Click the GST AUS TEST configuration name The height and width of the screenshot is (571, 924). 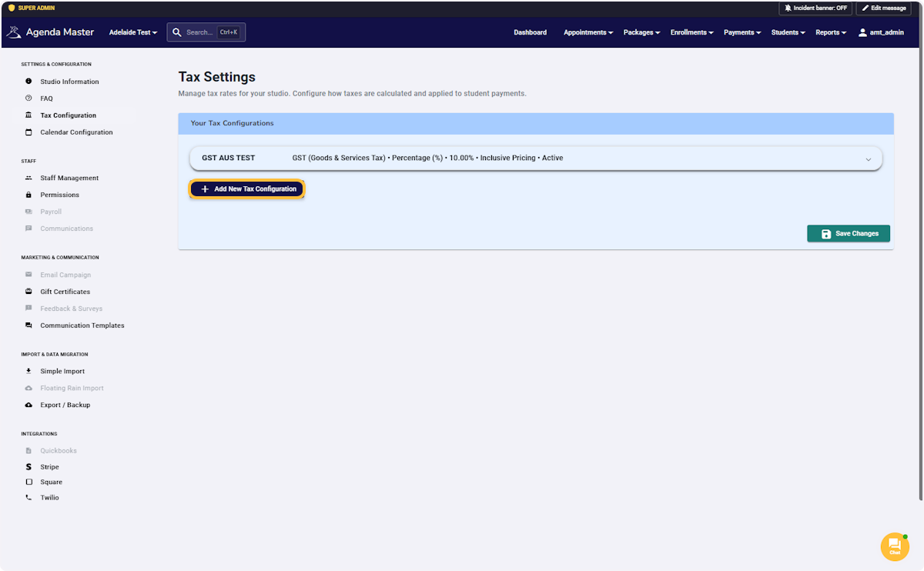(229, 158)
